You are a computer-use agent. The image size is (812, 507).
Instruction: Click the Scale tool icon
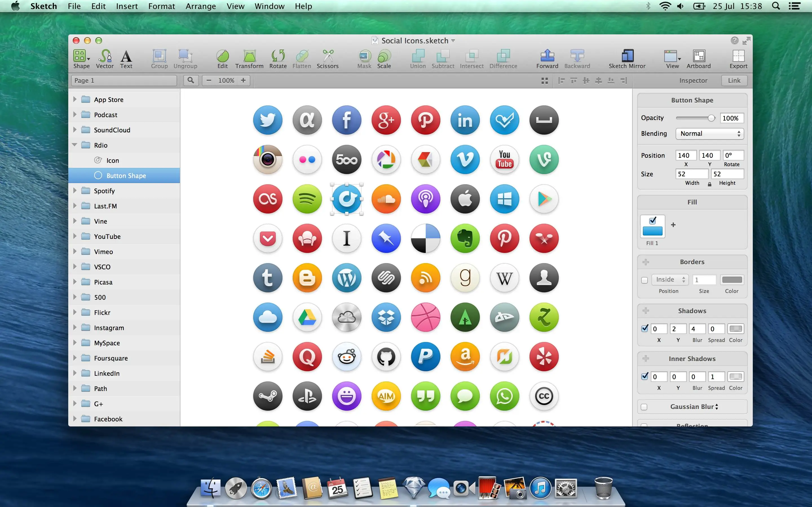pyautogui.click(x=384, y=59)
